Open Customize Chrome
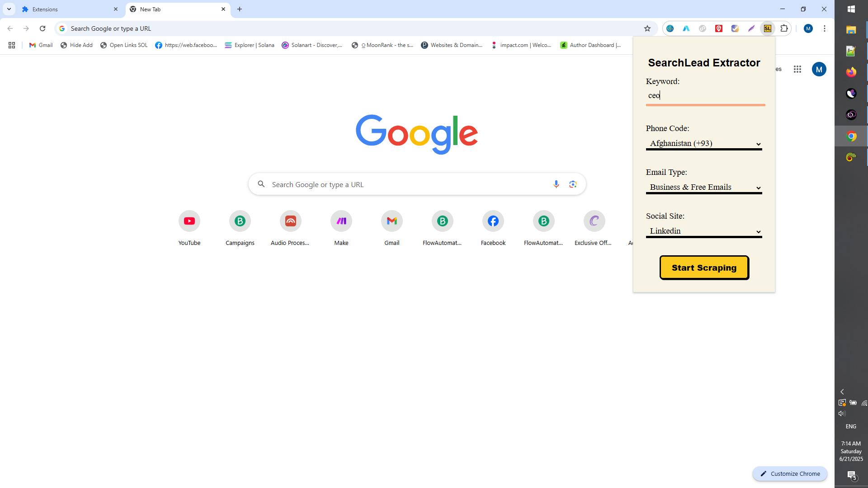868x488 pixels. (x=789, y=474)
